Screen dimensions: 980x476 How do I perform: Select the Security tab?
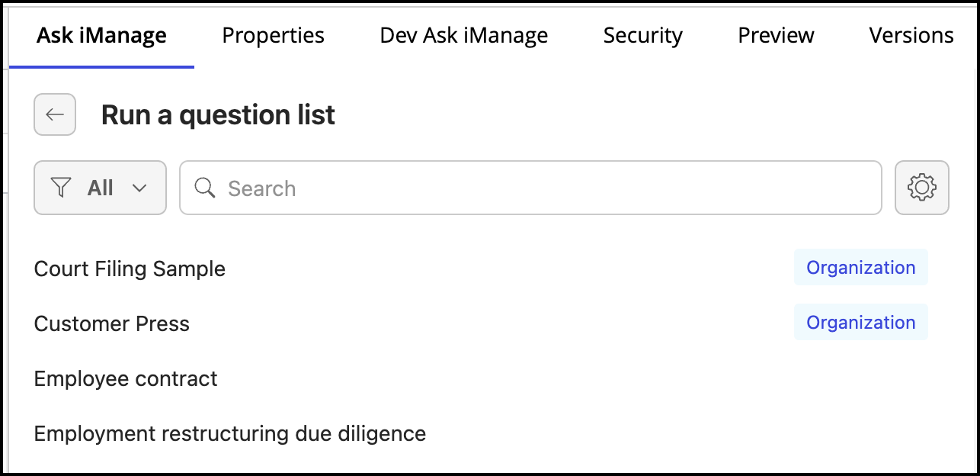tap(642, 35)
